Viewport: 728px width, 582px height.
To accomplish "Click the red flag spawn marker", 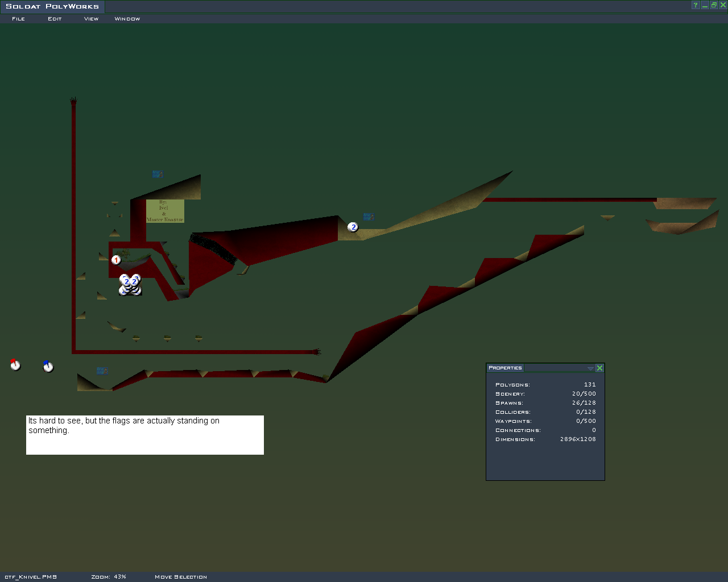I will tap(15, 365).
